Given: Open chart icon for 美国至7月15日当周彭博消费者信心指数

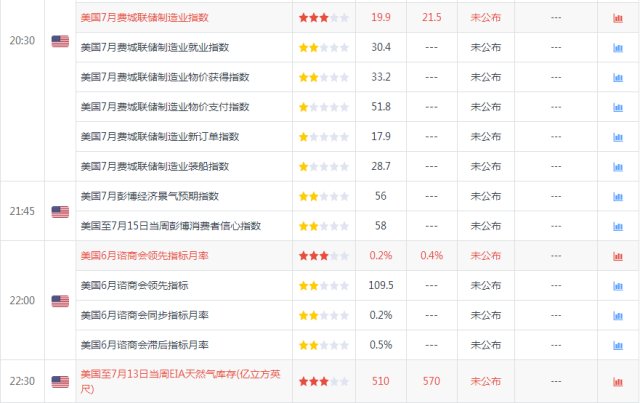Looking at the screenshot, I should pos(618,227).
